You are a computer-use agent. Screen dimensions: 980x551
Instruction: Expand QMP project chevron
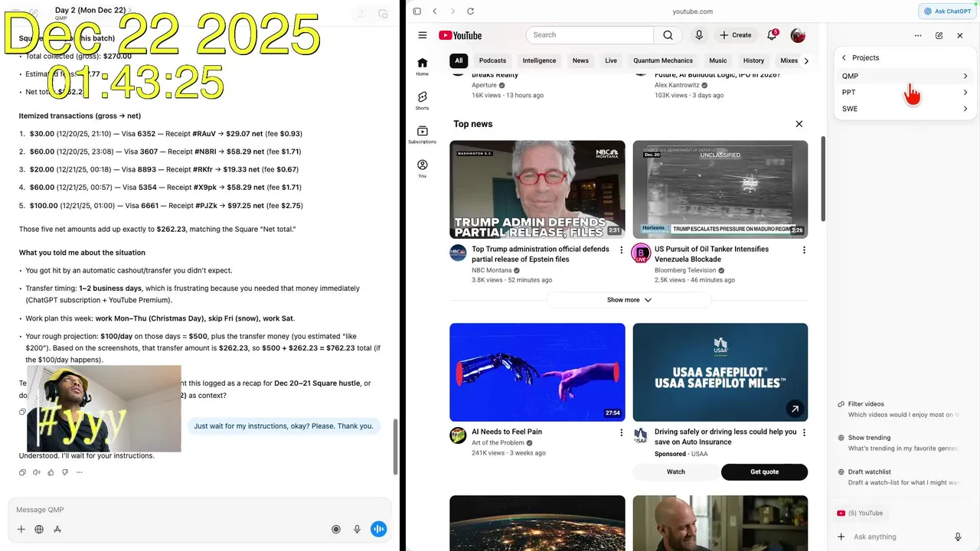[x=965, y=76]
